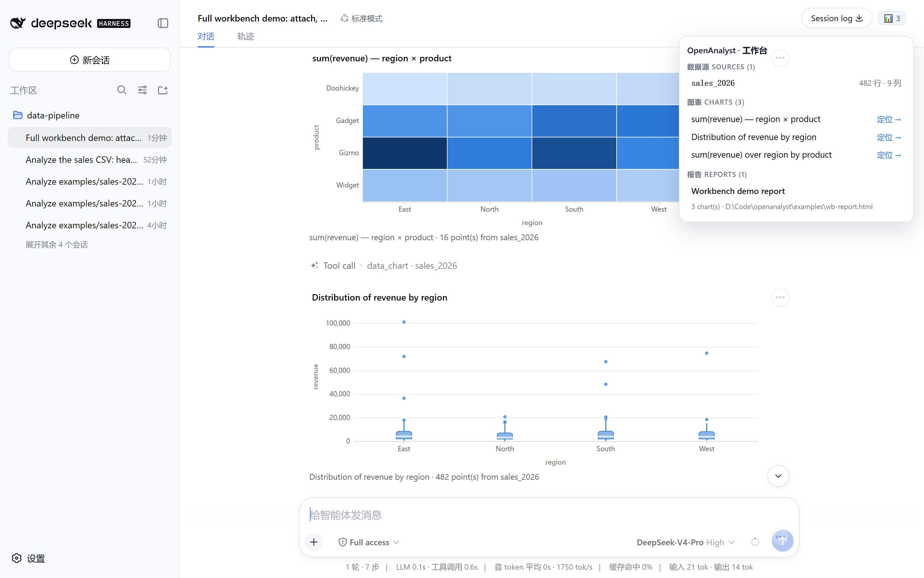The image size is (924, 578).
Task: Collapse the sidebar with the panel icon
Action: [163, 23]
